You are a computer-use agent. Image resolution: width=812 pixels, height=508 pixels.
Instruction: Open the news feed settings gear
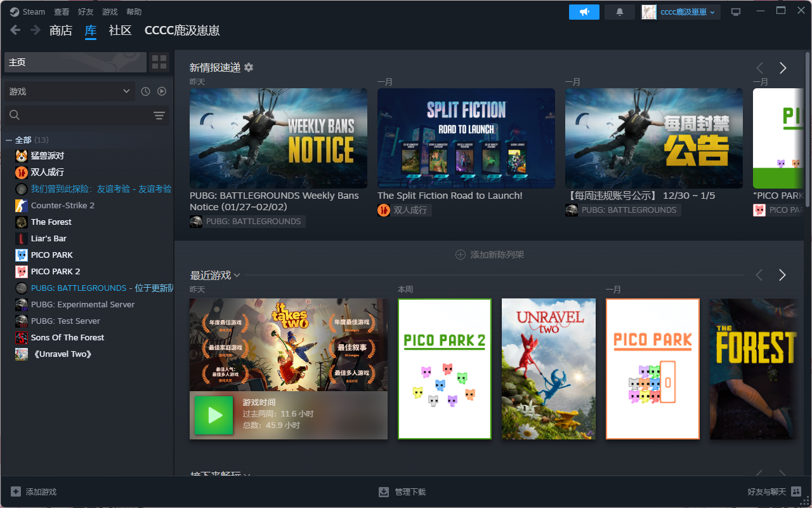(249, 67)
